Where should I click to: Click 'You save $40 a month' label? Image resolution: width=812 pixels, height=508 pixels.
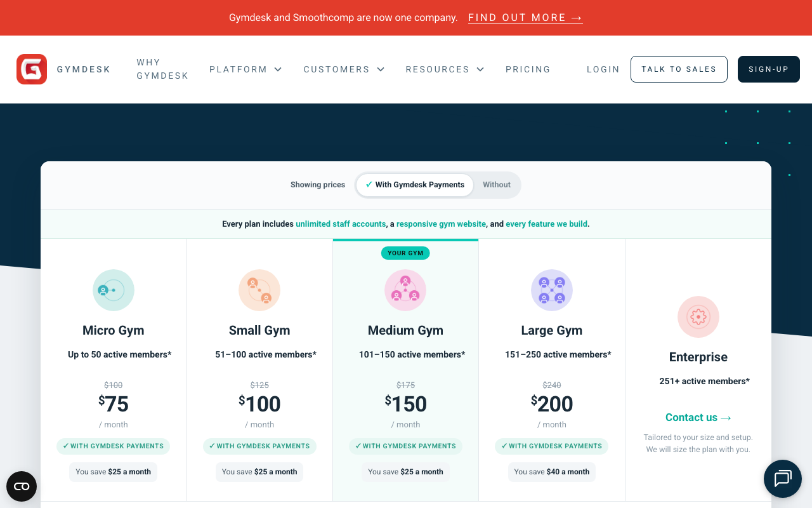click(552, 472)
